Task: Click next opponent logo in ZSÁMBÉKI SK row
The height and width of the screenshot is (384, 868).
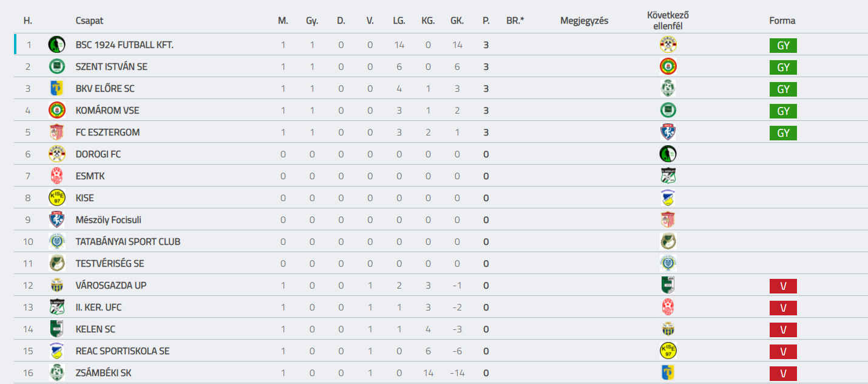Action: pyautogui.click(x=668, y=373)
